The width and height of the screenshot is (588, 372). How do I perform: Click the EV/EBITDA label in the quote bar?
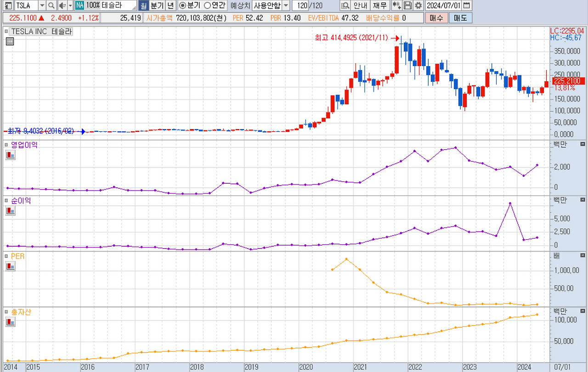tap(323, 18)
